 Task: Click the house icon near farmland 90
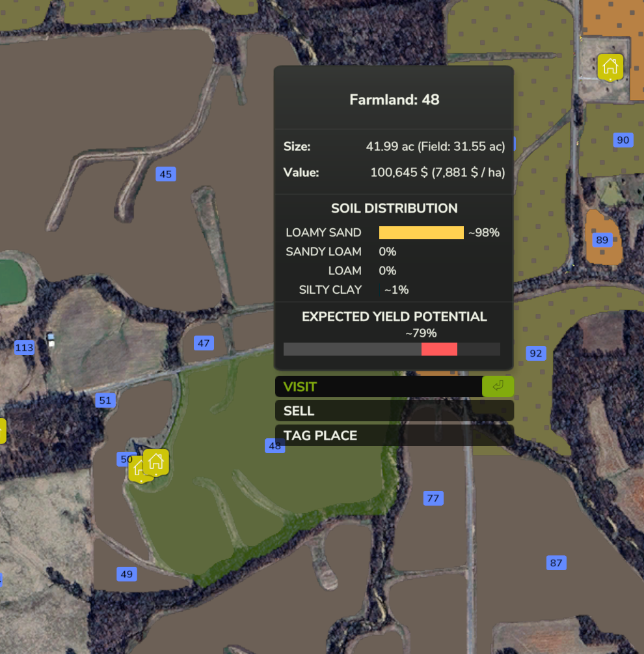click(x=610, y=66)
